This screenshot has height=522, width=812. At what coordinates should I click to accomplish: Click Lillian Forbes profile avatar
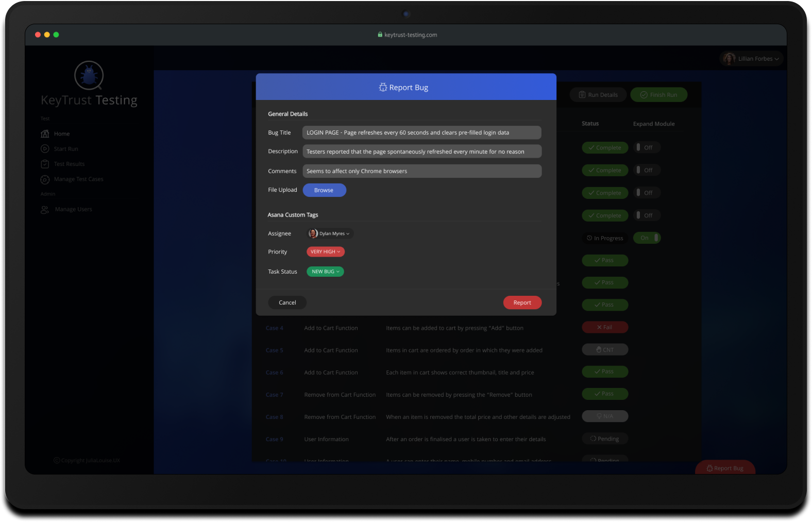click(x=729, y=59)
